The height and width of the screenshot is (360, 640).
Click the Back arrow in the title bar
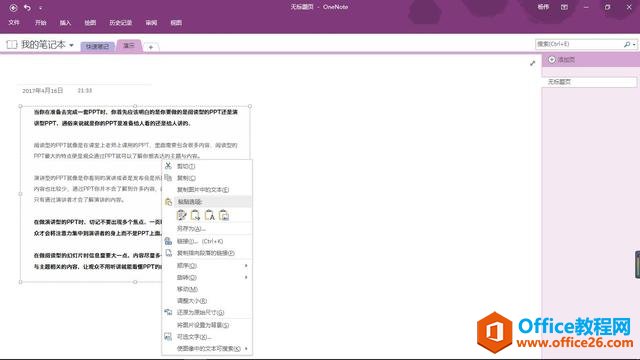(x=13, y=7)
